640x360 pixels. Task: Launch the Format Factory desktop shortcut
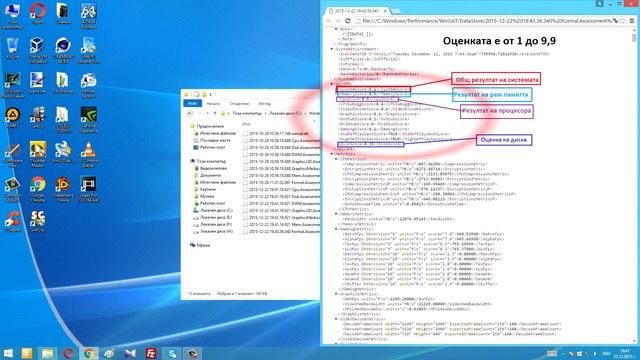point(88,84)
